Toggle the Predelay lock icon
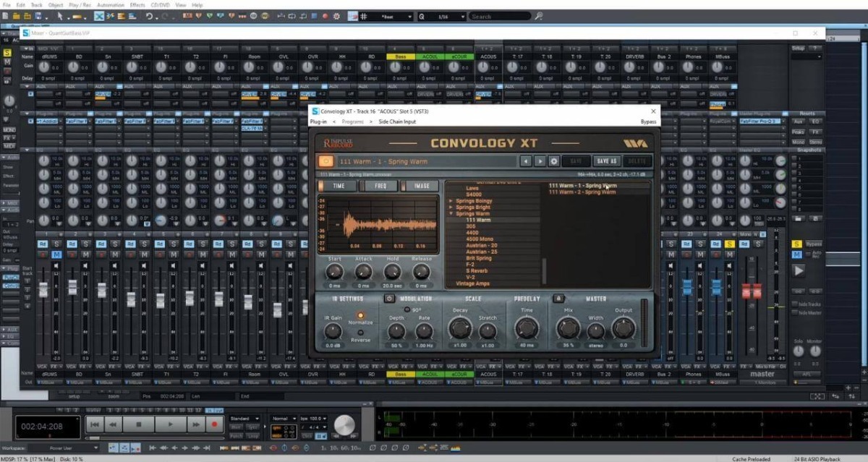868x462 pixels. (x=558, y=298)
